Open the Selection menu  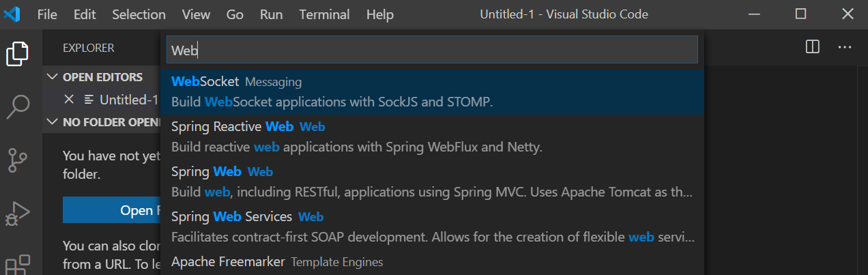click(139, 14)
